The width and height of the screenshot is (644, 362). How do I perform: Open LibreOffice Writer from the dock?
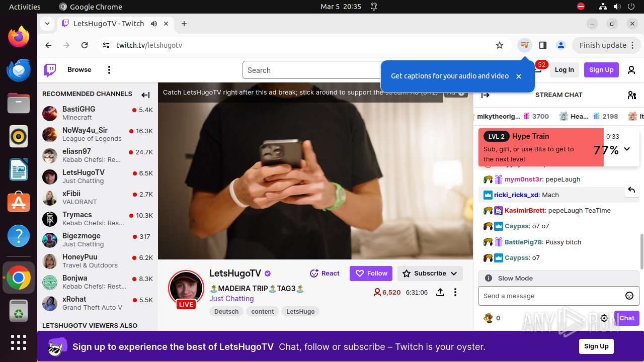19,169
